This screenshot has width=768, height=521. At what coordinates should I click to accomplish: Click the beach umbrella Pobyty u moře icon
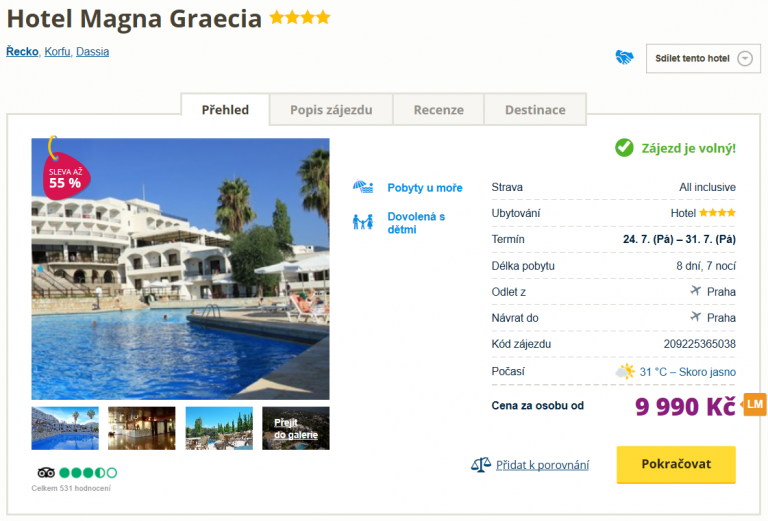363,187
